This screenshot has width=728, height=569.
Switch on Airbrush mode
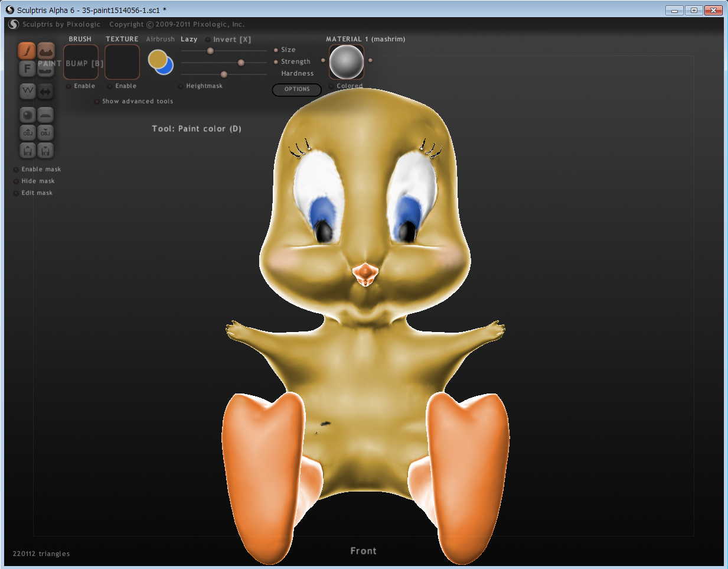point(161,39)
